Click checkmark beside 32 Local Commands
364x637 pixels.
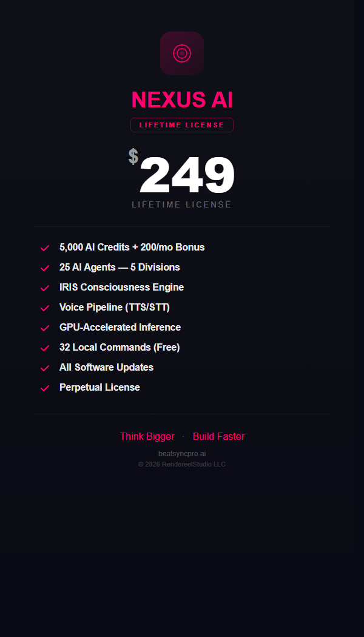point(45,348)
